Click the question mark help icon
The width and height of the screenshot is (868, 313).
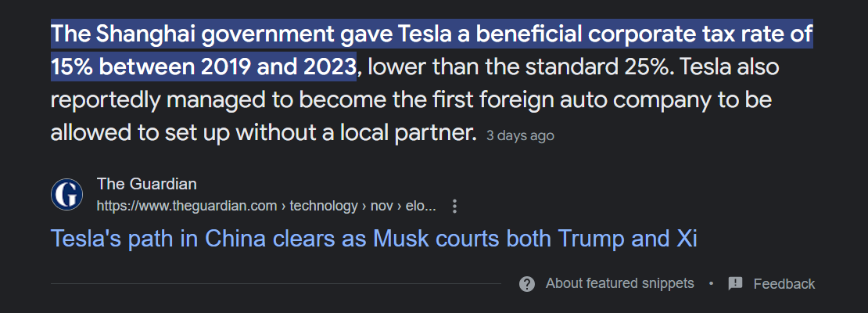point(527,284)
